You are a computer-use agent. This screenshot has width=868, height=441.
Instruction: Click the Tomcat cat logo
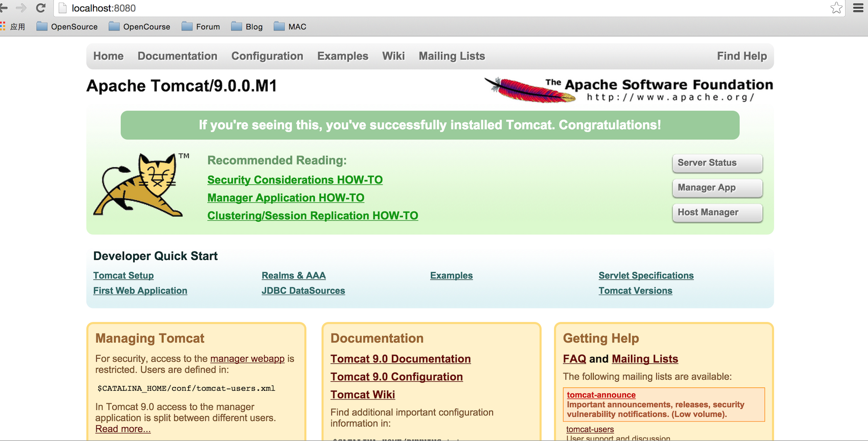141,185
